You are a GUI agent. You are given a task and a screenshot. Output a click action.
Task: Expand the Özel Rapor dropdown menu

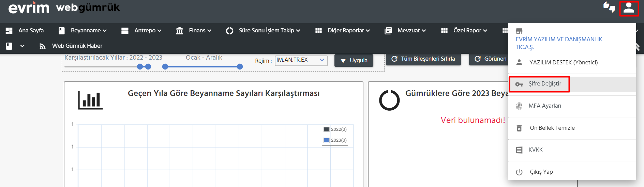pyautogui.click(x=470, y=30)
